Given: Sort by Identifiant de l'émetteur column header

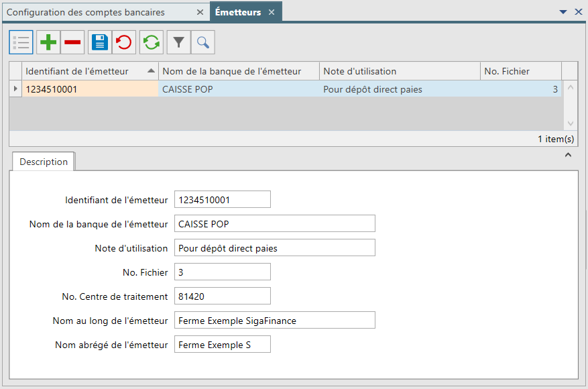Looking at the screenshot, I should tap(90, 71).
